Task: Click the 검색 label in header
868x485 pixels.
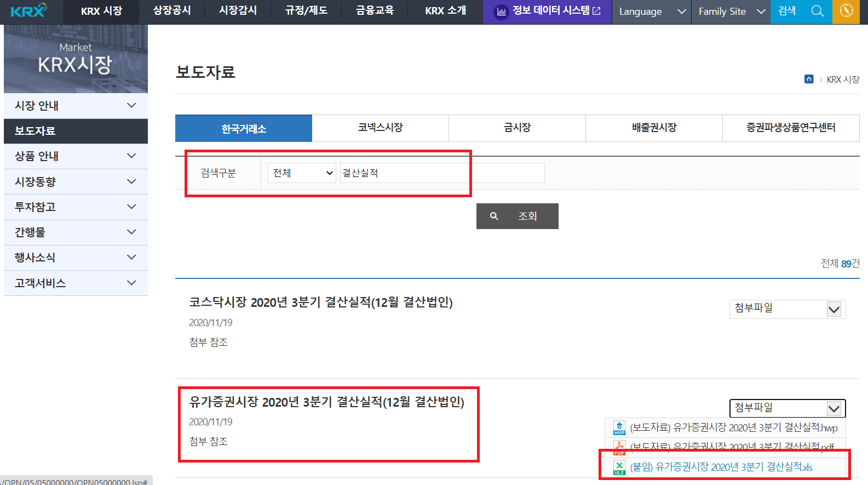Action: [787, 11]
